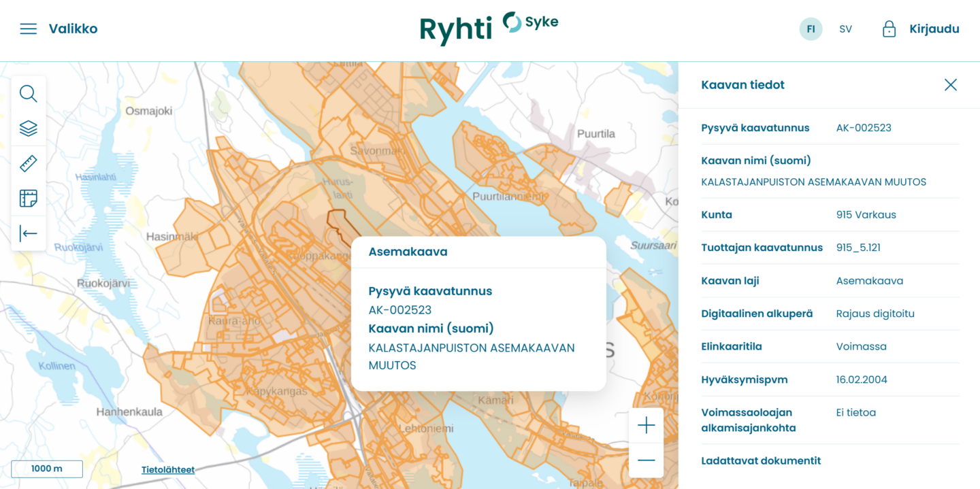Open the plan area selection tool
Viewport: 980px width, 489px height.
[x=29, y=199]
